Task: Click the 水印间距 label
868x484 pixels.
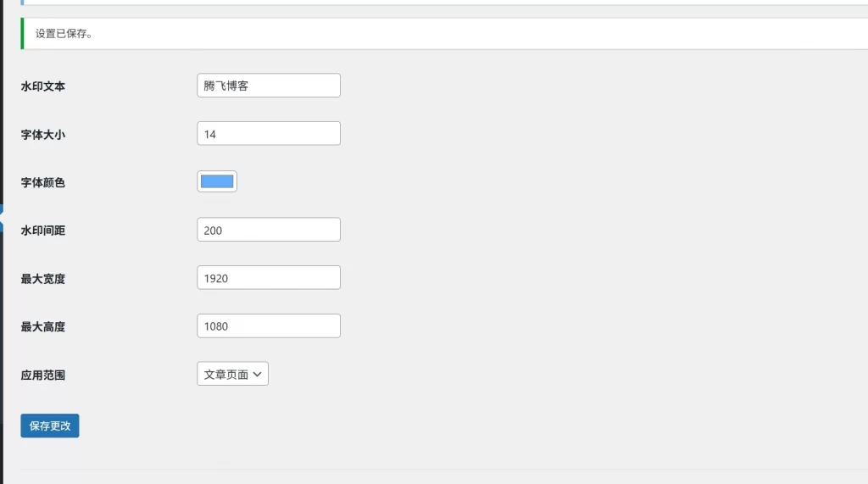Action: click(x=43, y=231)
